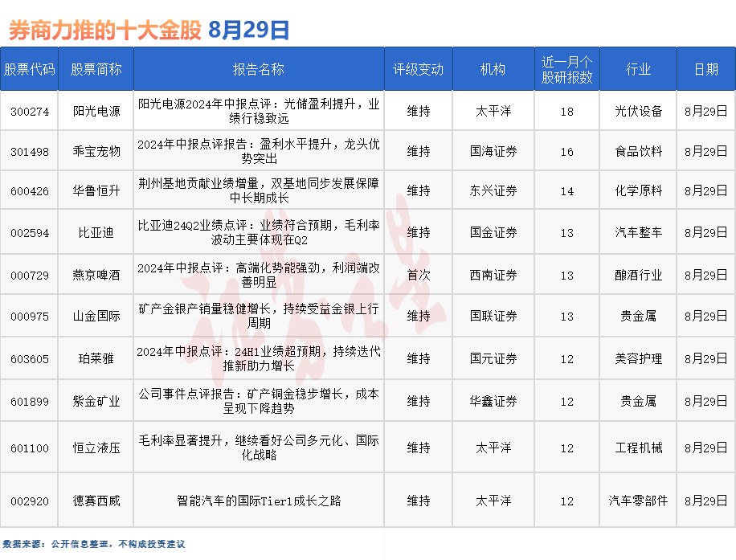This screenshot has width=736, height=560.
Task: Select stock code 601899
Action: pyautogui.click(x=30, y=402)
